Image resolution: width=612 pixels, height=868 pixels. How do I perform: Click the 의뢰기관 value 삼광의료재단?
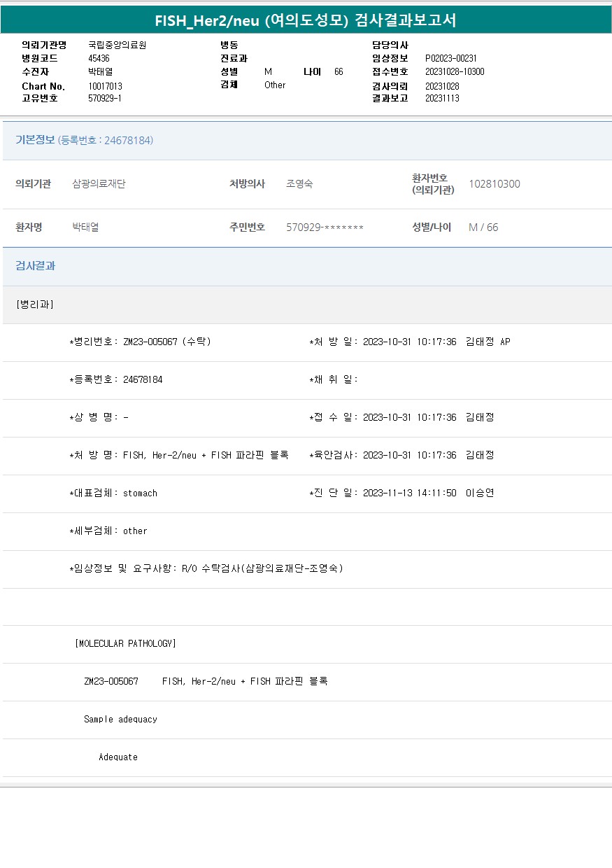[x=99, y=184]
